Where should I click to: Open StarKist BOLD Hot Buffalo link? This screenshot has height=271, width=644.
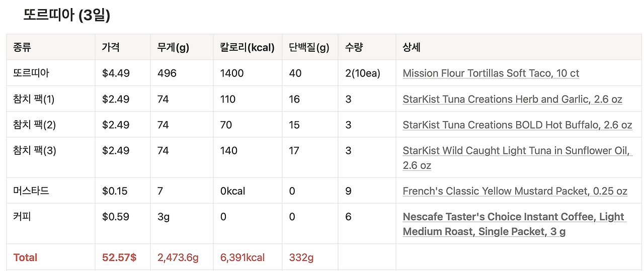pyautogui.click(x=517, y=125)
